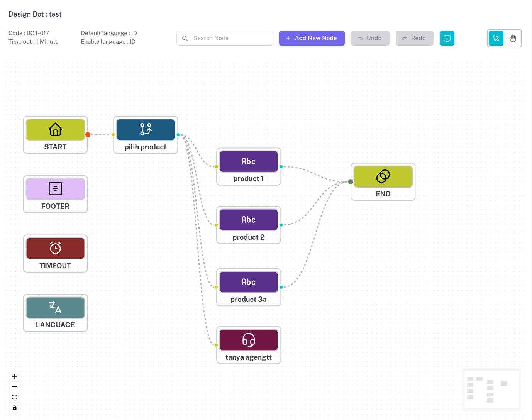Screen dimensions: 532x420
Task: Zoom in with the plus control
Action: [15, 376]
